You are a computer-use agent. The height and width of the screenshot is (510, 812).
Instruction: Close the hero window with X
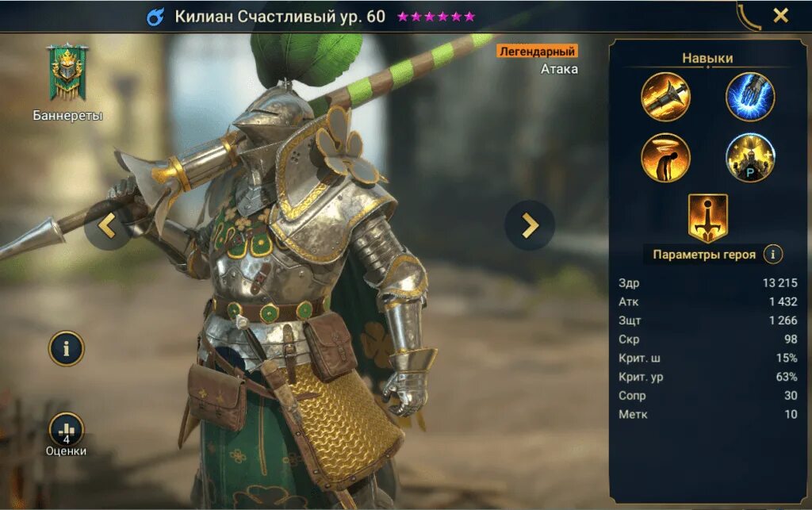pyautogui.click(x=781, y=16)
